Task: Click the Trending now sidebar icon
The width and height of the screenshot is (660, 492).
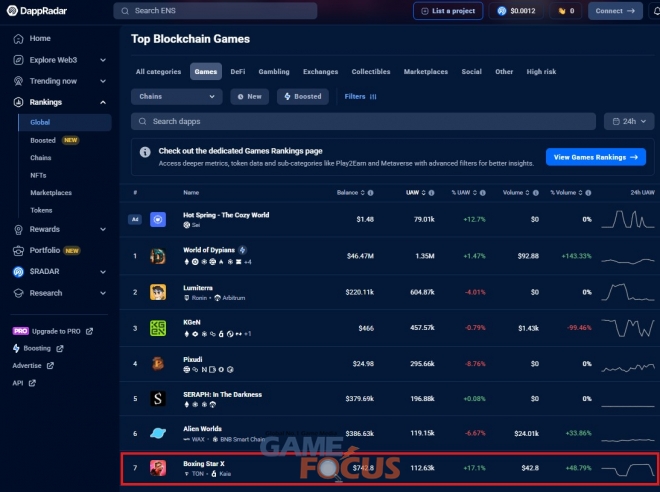Action: coord(18,81)
